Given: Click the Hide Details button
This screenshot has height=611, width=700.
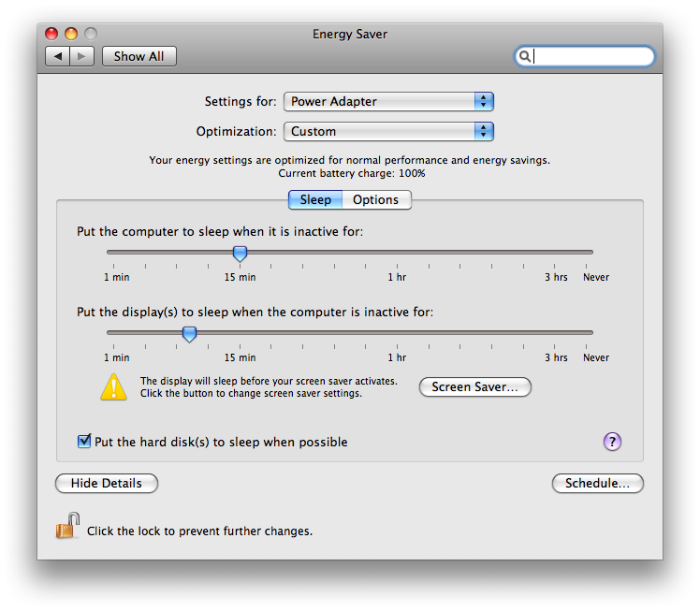Looking at the screenshot, I should coord(107,483).
